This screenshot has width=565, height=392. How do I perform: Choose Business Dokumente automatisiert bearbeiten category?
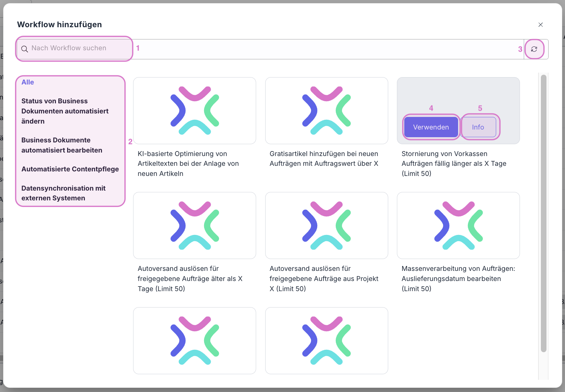[x=62, y=145]
